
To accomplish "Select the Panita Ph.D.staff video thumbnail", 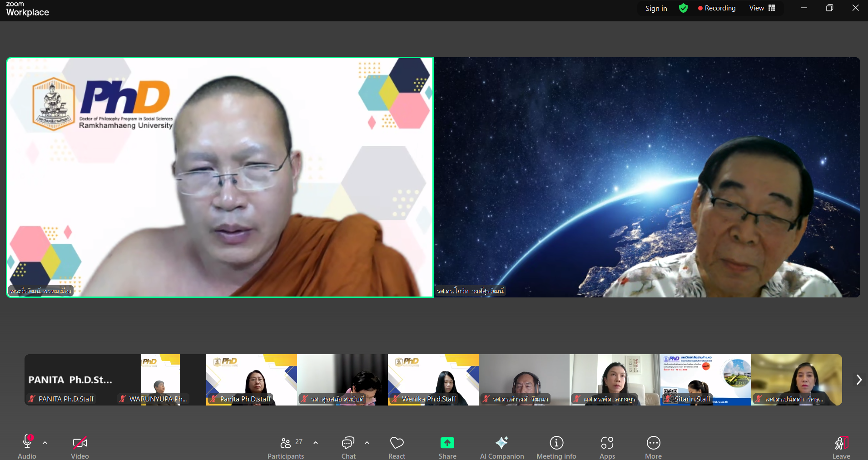I will 252,380.
